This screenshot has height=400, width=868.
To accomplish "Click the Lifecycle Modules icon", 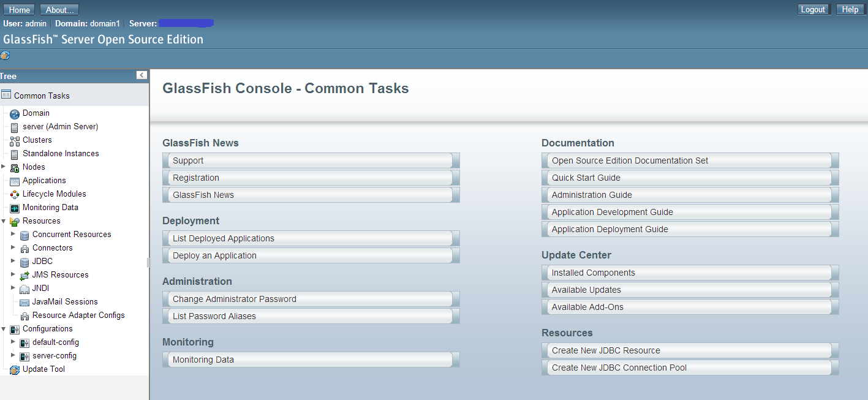I will pos(15,194).
